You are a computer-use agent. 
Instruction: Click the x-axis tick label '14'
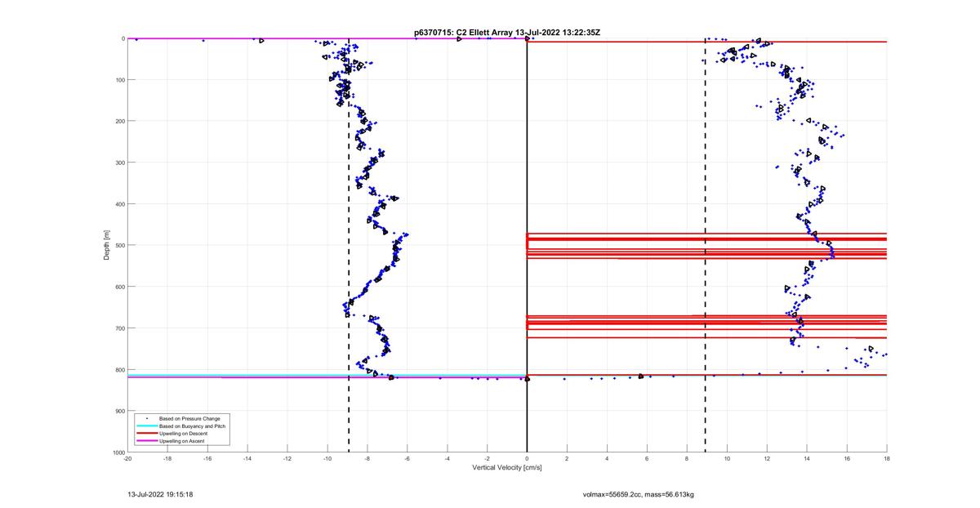tap(807, 459)
